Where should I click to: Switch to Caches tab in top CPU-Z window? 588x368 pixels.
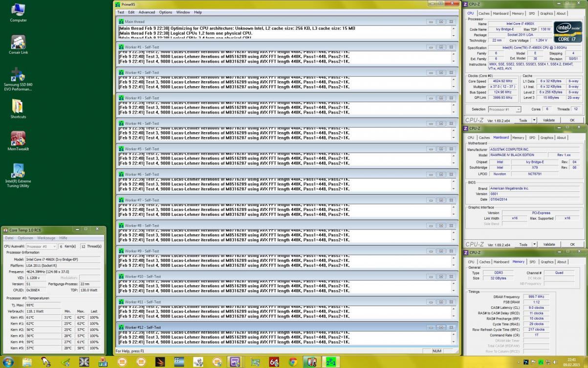point(484,14)
